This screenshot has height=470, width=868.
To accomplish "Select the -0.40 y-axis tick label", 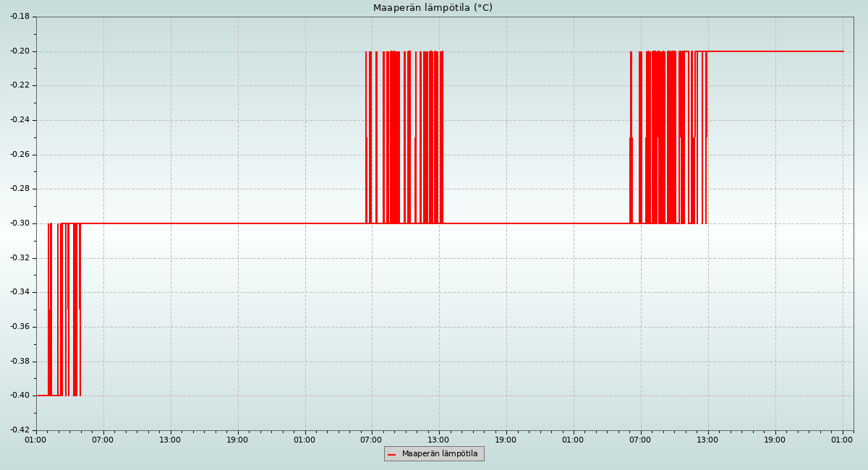I will [x=19, y=396].
